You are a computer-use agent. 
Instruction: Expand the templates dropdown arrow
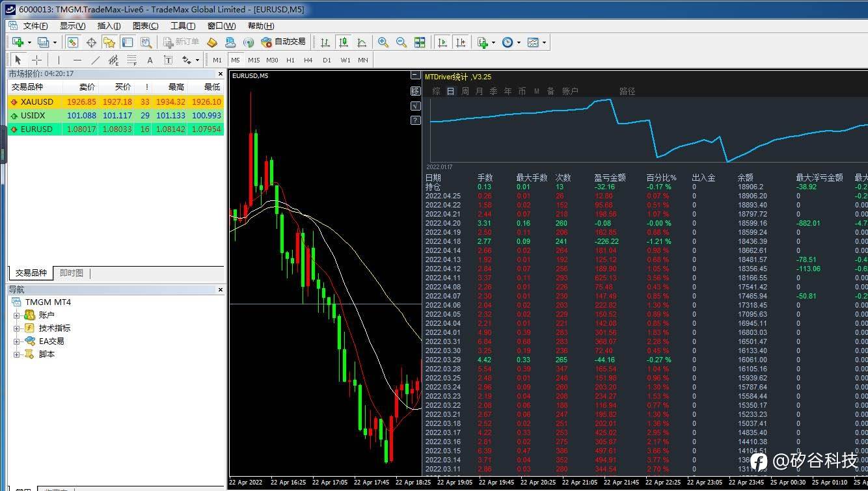545,42
